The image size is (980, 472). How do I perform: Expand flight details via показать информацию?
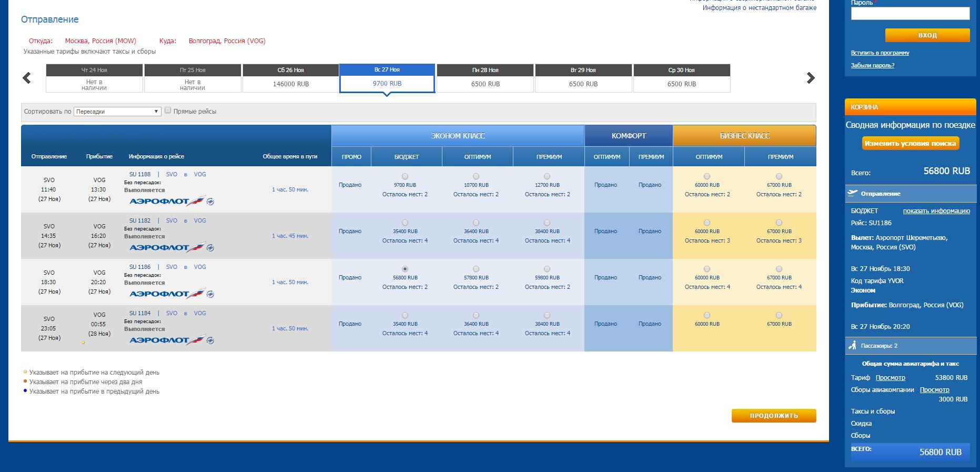click(x=936, y=211)
